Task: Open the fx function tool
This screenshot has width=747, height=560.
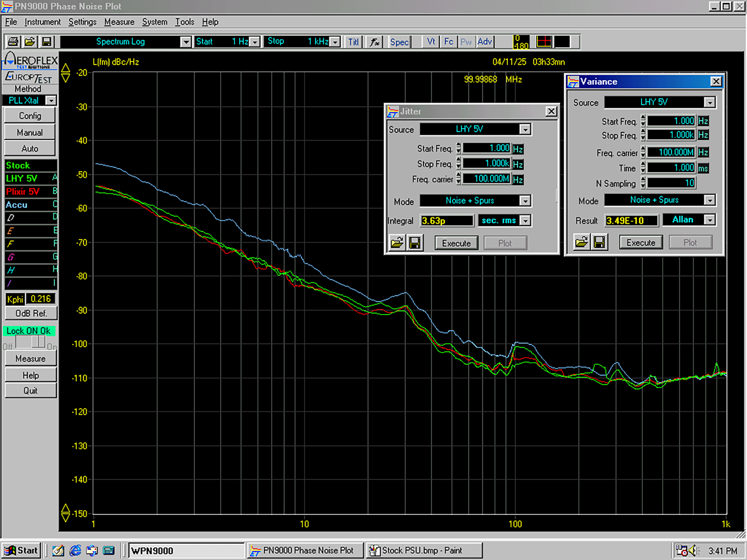Action: click(375, 42)
